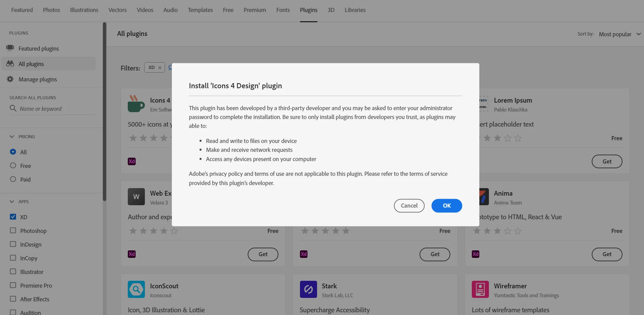Open the Videos tab
The height and width of the screenshot is (315, 644).
[x=145, y=10]
